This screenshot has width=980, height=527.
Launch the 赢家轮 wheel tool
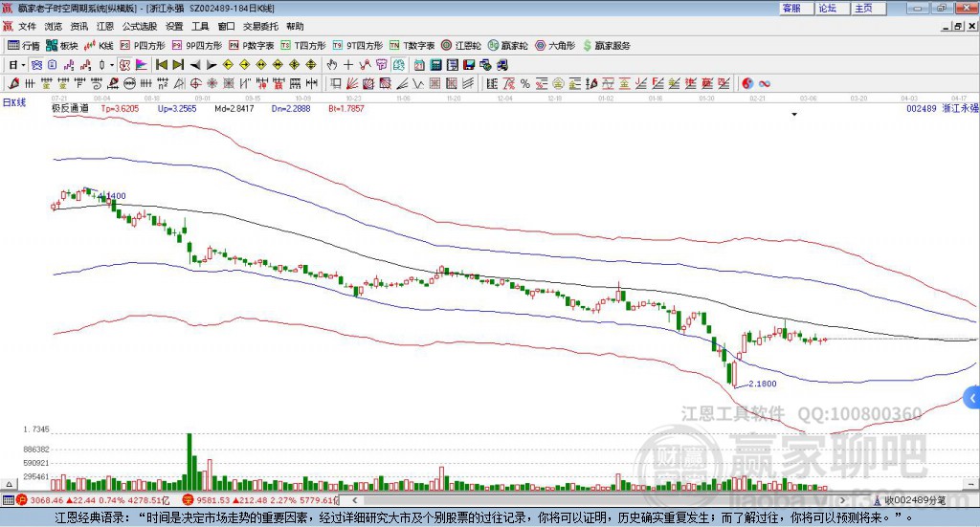[x=507, y=46]
